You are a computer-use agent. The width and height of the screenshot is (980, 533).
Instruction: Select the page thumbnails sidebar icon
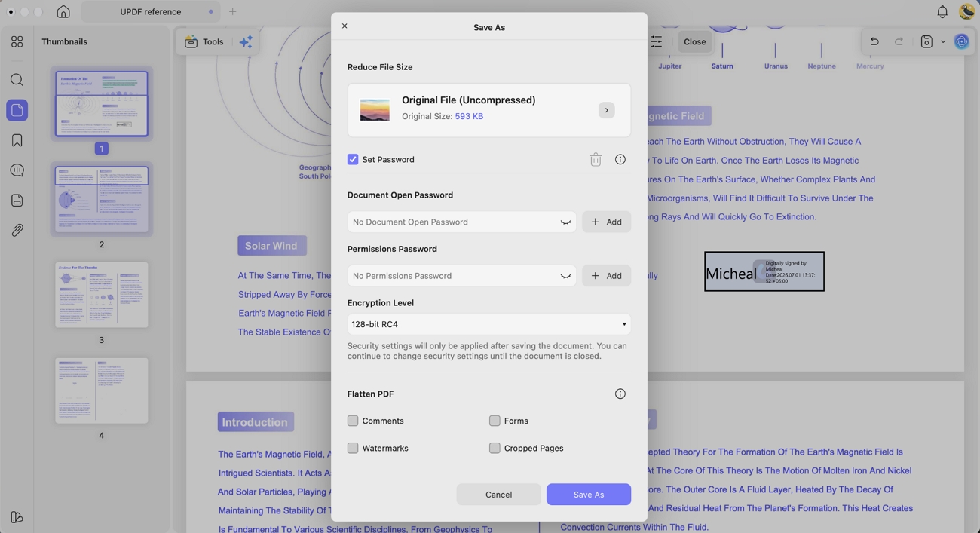(x=17, y=110)
